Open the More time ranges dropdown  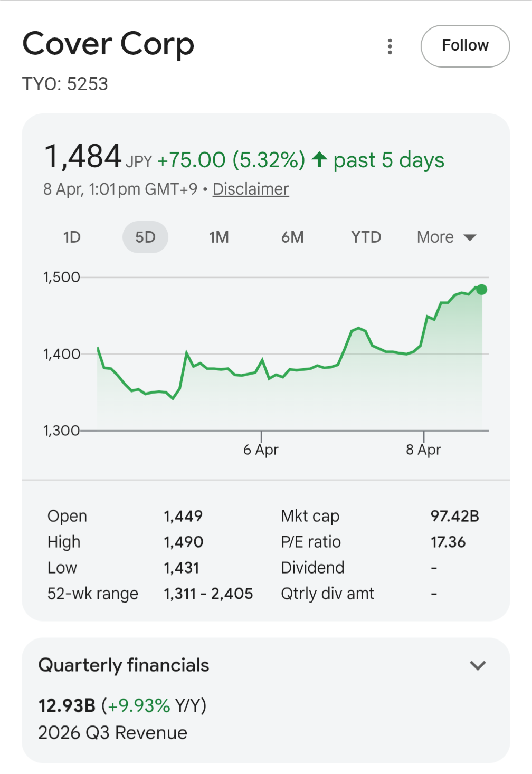click(x=446, y=237)
